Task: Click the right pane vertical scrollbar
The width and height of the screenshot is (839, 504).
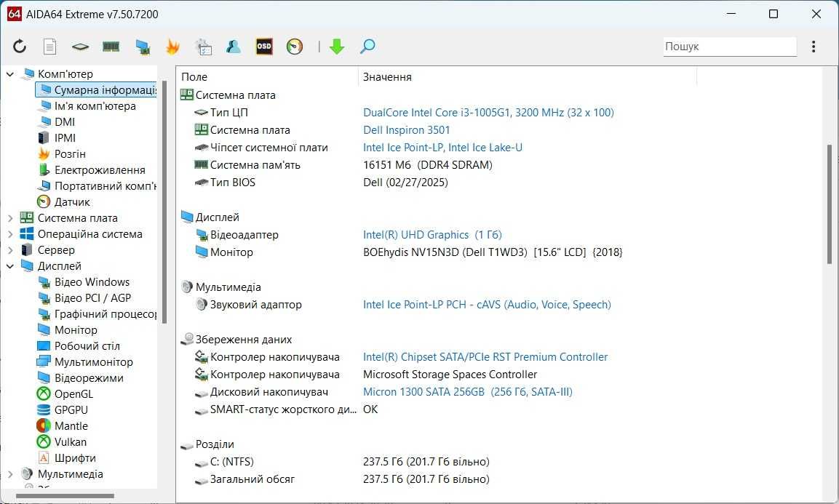Action: 830,204
